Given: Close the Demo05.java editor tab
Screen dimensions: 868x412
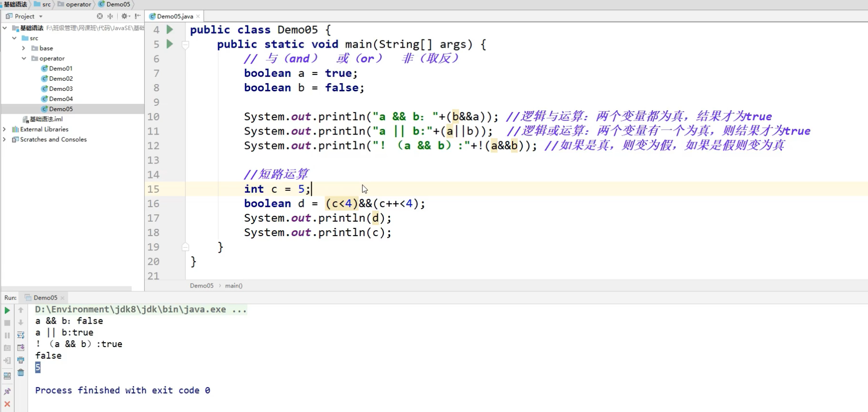Looking at the screenshot, I should [x=198, y=16].
